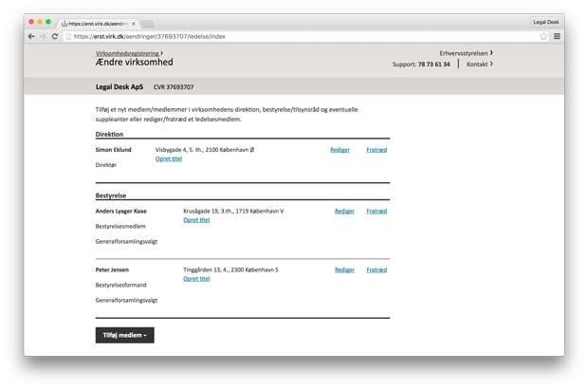
Task: Click Rediger for Simon Eklund
Action: (x=340, y=150)
